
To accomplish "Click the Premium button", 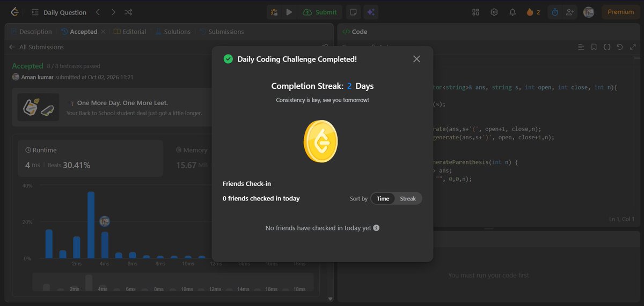I will [621, 12].
